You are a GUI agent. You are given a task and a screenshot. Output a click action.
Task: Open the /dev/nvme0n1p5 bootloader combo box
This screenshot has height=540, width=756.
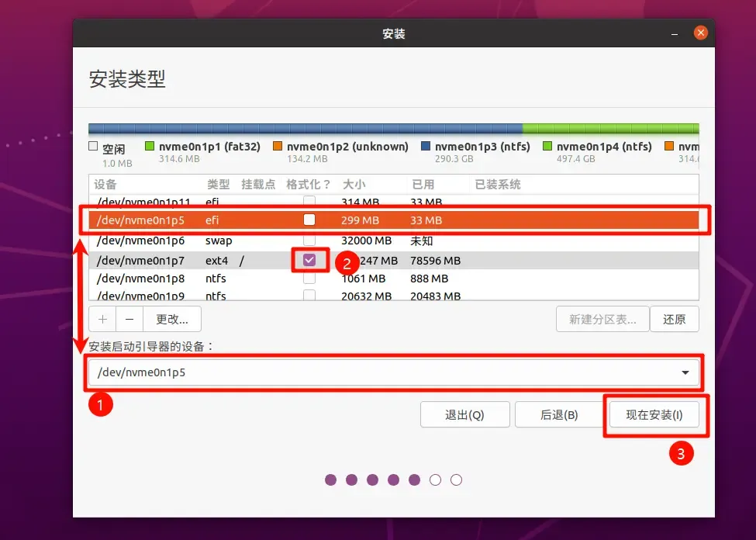click(393, 372)
